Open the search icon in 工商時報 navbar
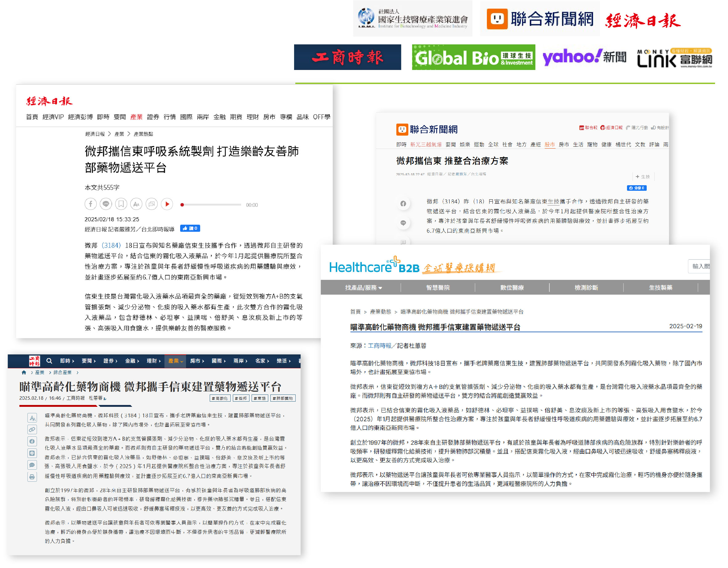 [x=49, y=361]
